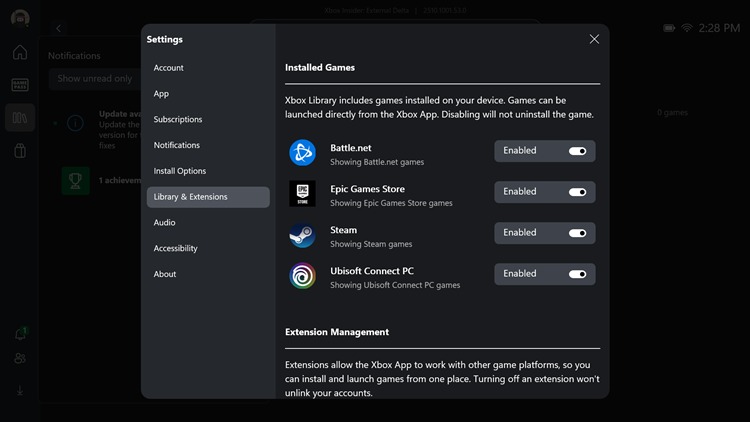Click the Extension Management heading
This screenshot has width=750, height=422.
click(x=337, y=332)
